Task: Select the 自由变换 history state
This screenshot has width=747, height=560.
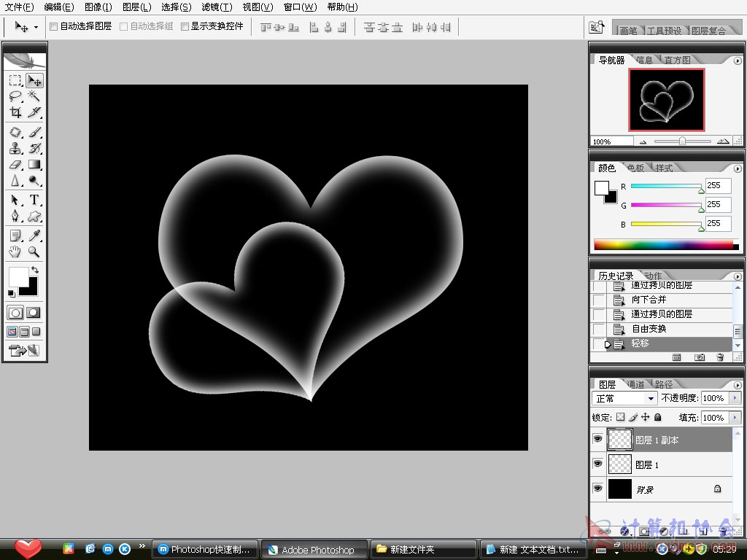Action: tap(662, 329)
